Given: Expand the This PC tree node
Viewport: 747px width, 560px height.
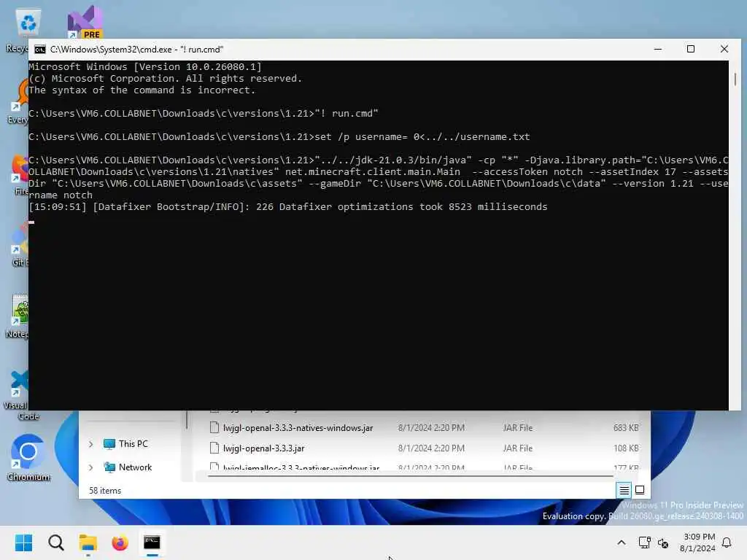Looking at the screenshot, I should pos(91,444).
